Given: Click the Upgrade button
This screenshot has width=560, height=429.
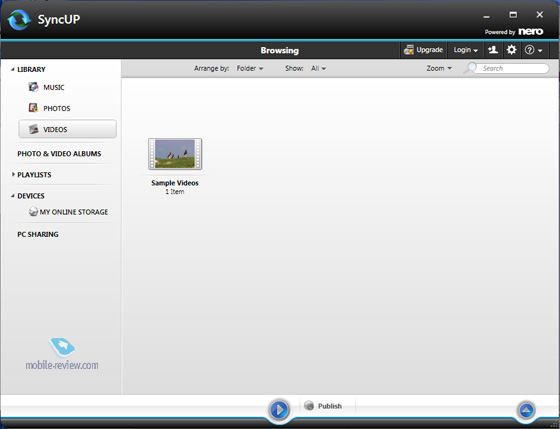Looking at the screenshot, I should (423, 50).
